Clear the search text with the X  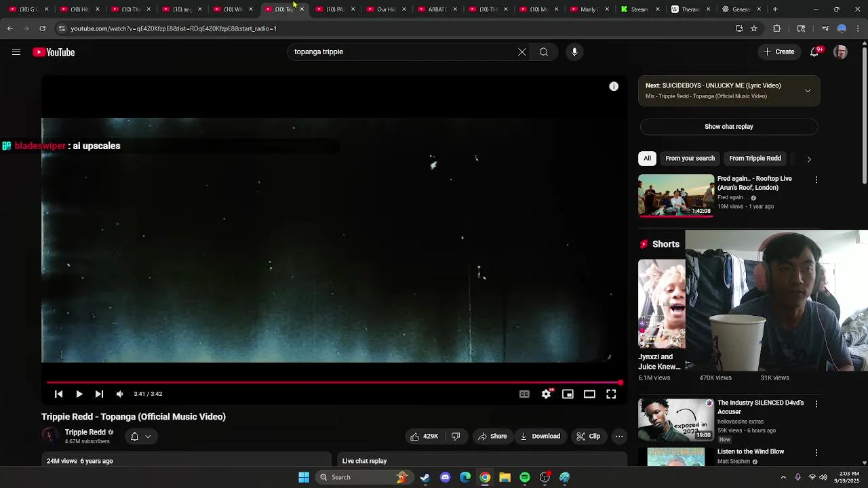522,52
